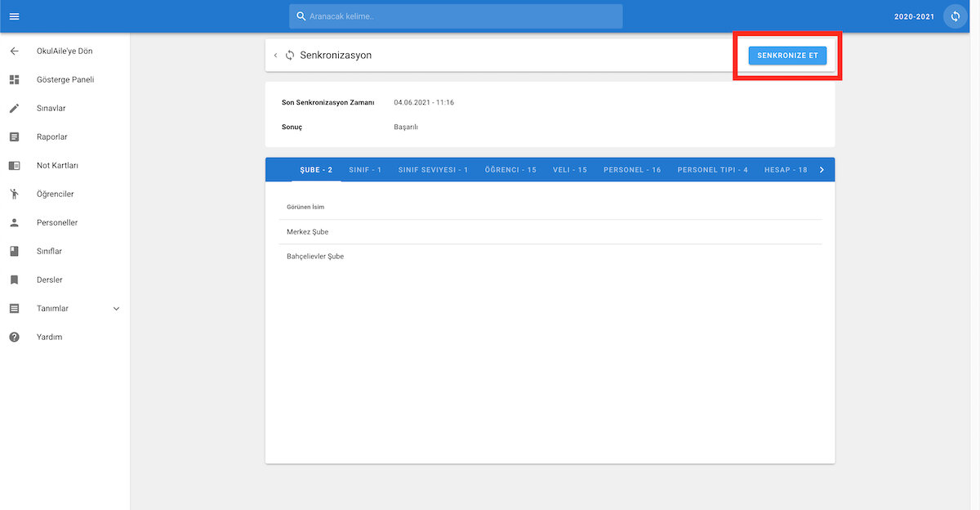Switch to the ÖĞRENCİ - 15 tab
The image size is (980, 510).
click(x=510, y=170)
